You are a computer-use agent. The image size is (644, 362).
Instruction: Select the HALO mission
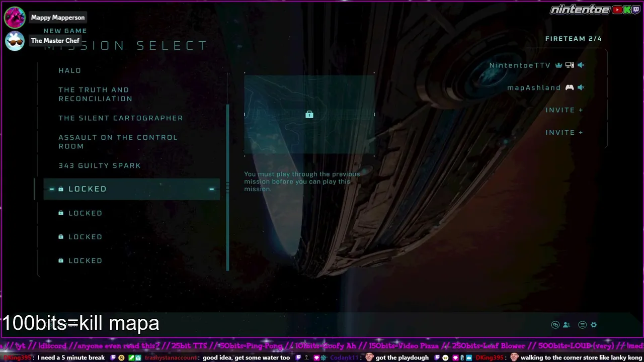tap(69, 70)
